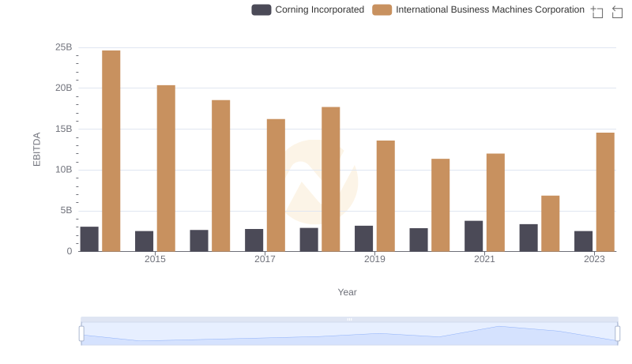Click the Corning bar for 2021
Screen dimensions: 632x364
473,236
